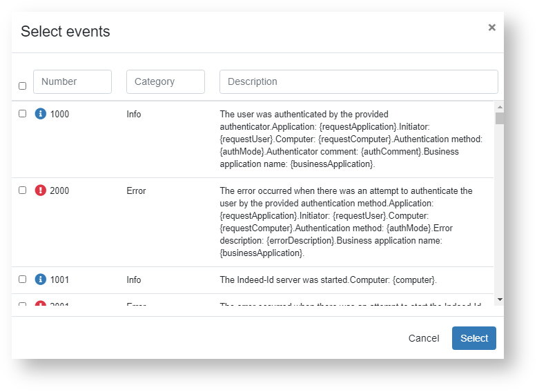
Task: Click the event 2000 error description text
Action: pos(346,222)
